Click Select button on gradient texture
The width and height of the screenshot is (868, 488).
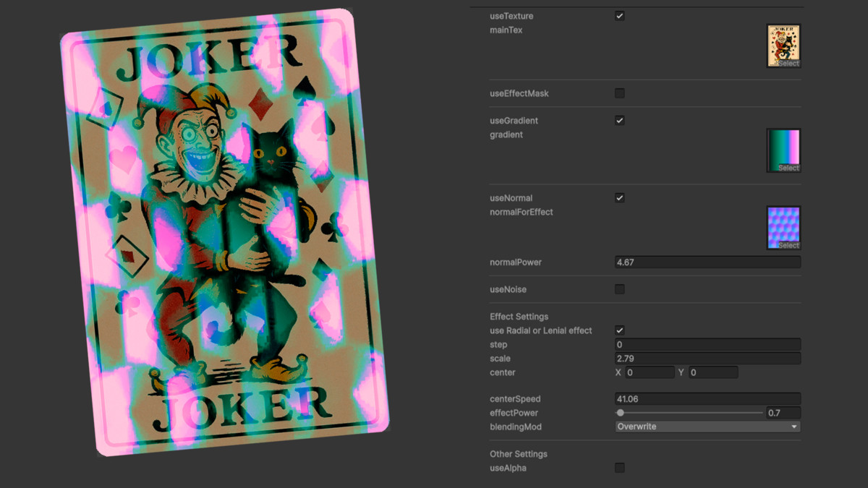click(788, 168)
